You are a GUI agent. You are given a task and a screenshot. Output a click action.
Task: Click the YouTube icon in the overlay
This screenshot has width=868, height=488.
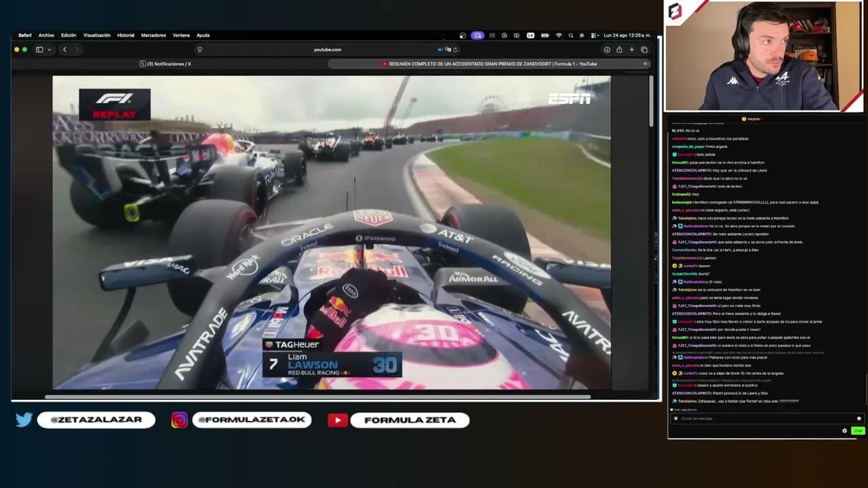pyautogui.click(x=338, y=420)
